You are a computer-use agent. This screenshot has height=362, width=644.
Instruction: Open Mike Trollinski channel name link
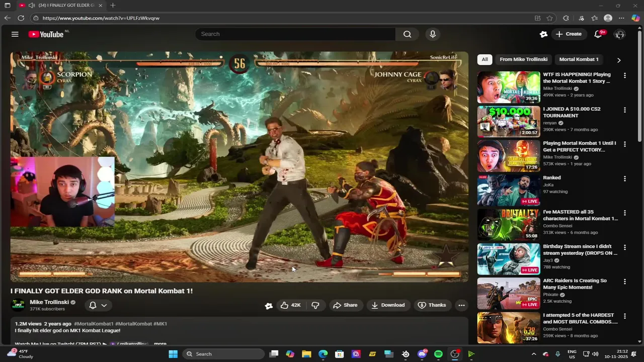[49, 302]
